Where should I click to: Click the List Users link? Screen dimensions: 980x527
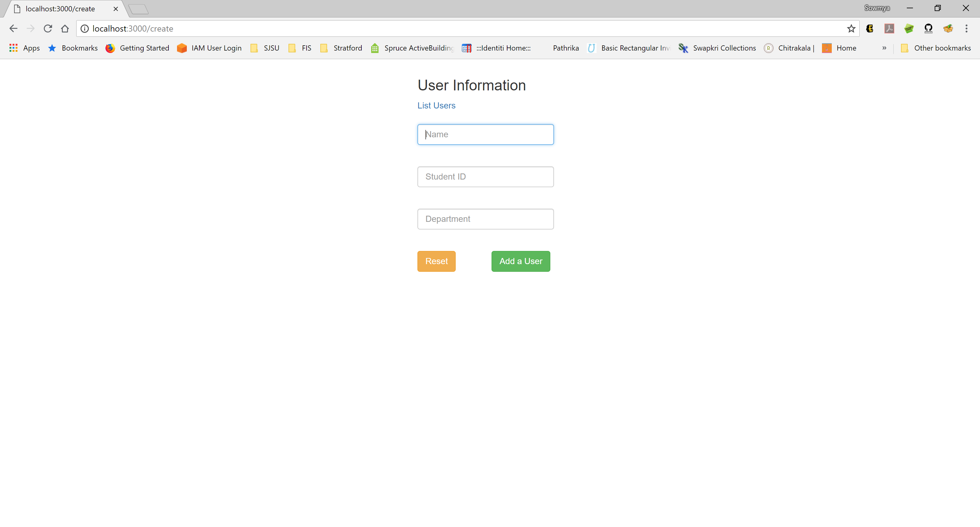[x=436, y=105]
